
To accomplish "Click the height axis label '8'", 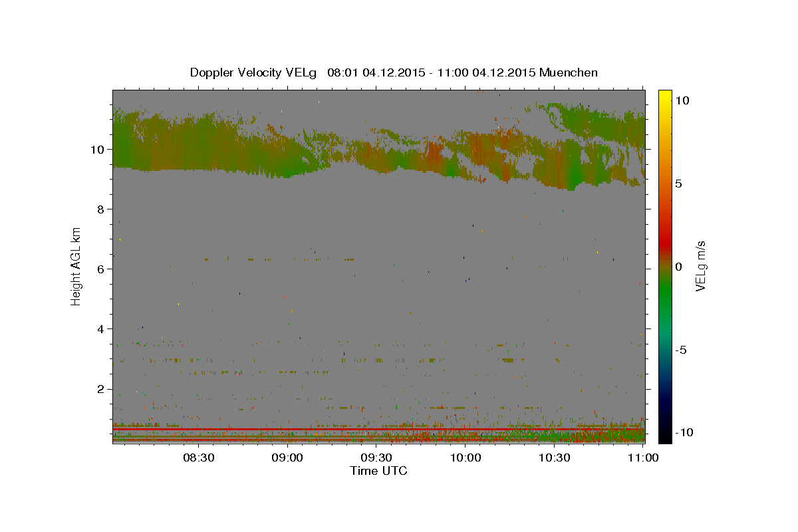I will click(x=101, y=209).
